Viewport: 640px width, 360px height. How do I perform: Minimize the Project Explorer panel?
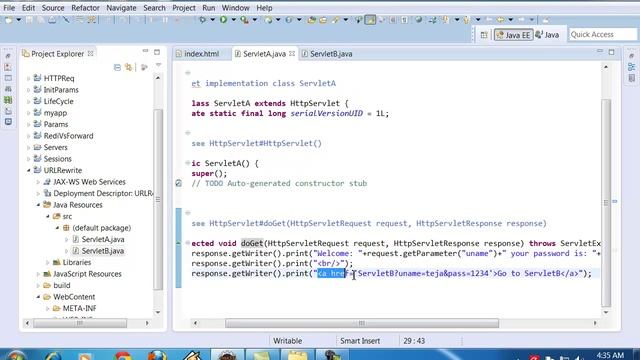click(145, 51)
